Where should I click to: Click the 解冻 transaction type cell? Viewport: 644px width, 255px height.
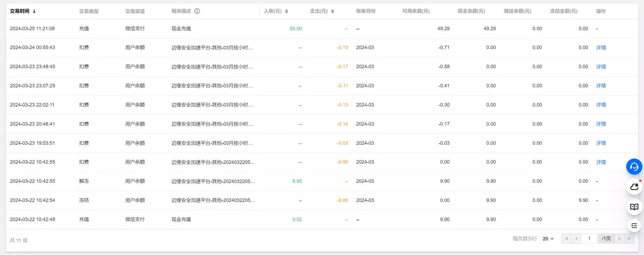pyautogui.click(x=84, y=181)
